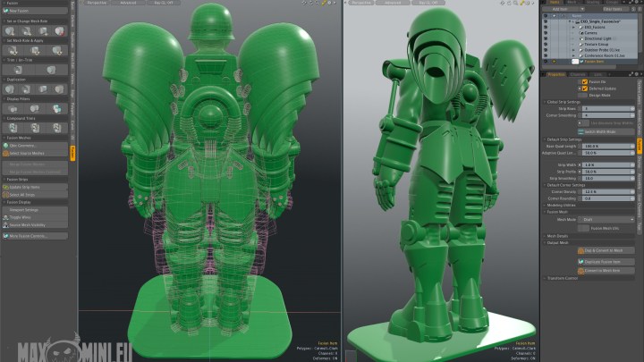Hide Texture Group via its eye icon

tap(546, 45)
